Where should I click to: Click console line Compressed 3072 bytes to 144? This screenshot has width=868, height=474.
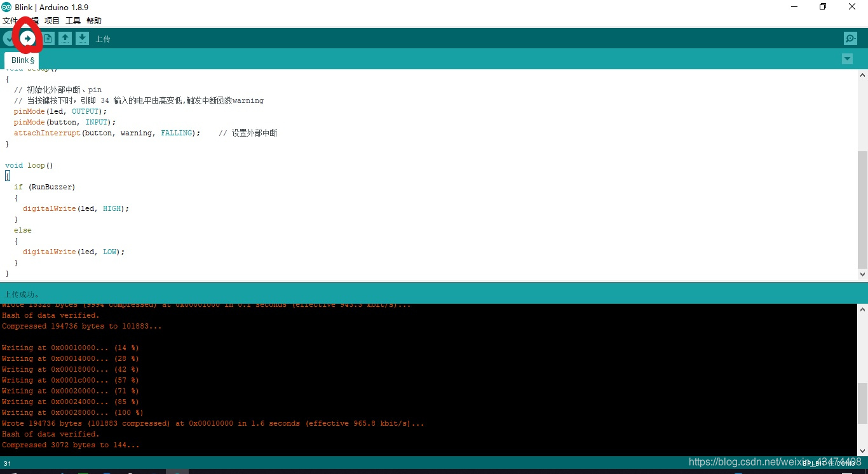pos(71,445)
